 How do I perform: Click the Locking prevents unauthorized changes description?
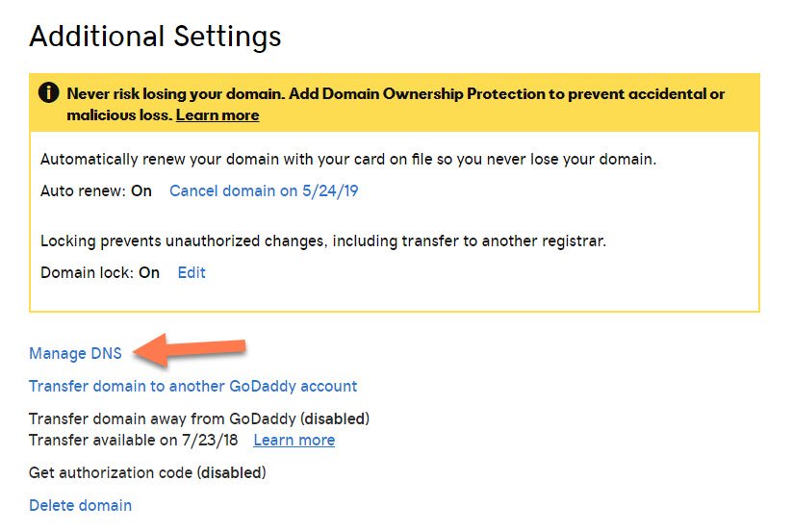click(323, 241)
